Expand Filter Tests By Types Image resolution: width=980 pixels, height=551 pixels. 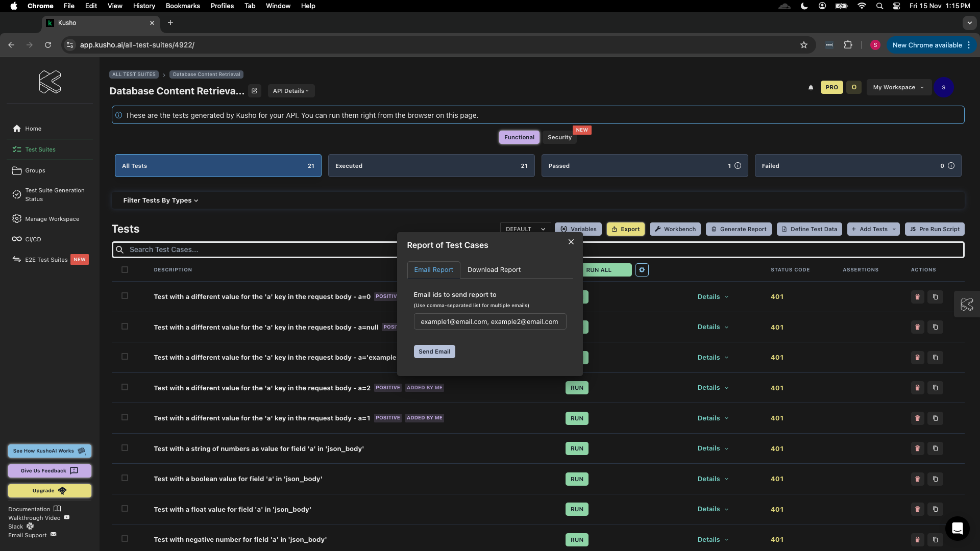[x=160, y=201]
